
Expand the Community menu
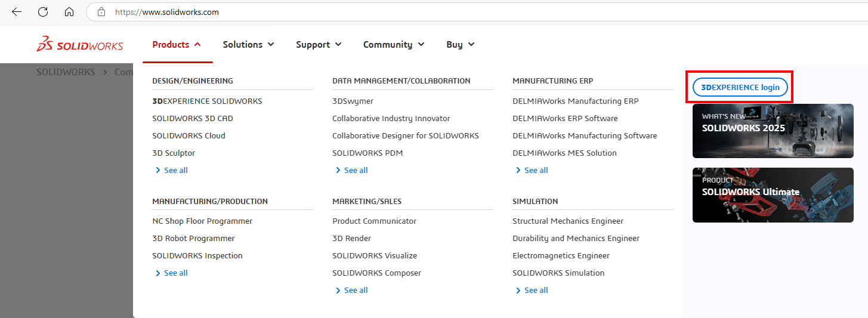click(x=394, y=45)
